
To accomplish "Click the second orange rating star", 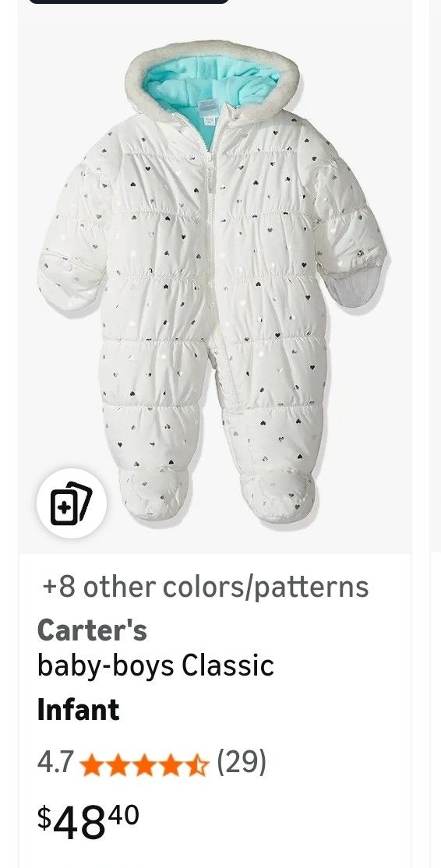I will point(118,764).
